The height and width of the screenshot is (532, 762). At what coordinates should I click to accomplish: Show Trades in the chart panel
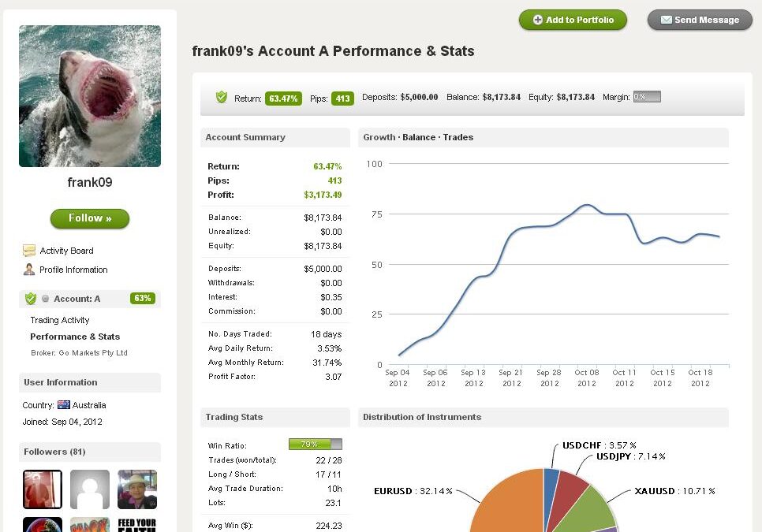click(x=458, y=137)
